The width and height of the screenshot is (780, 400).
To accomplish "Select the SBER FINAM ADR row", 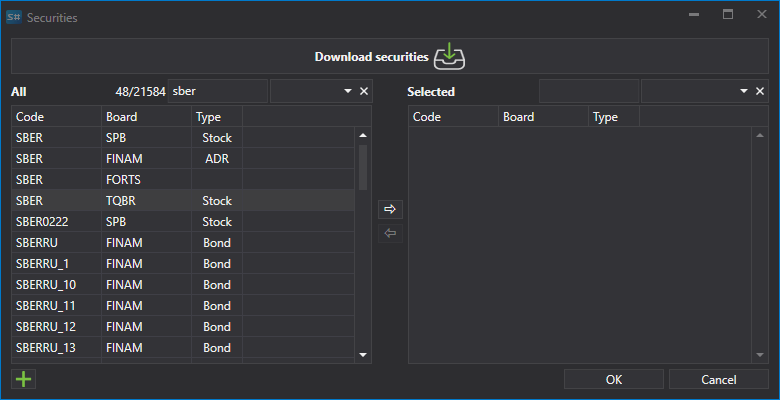I will (183, 159).
